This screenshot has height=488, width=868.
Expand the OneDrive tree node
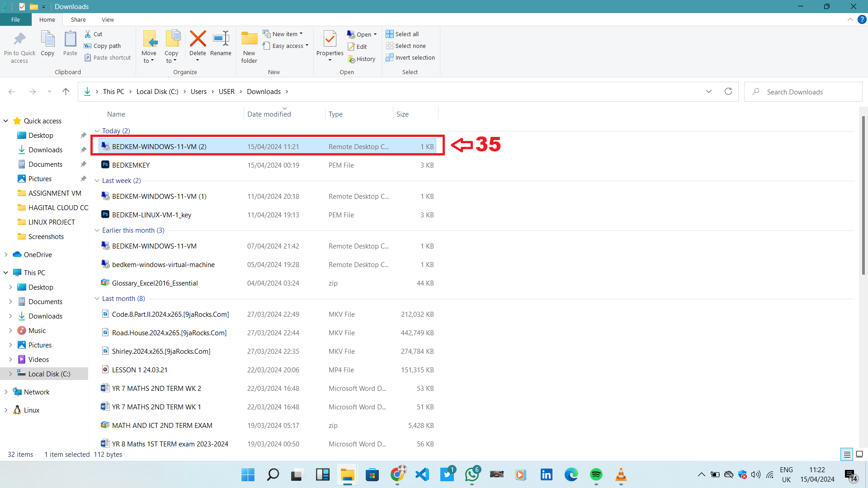(x=6, y=255)
